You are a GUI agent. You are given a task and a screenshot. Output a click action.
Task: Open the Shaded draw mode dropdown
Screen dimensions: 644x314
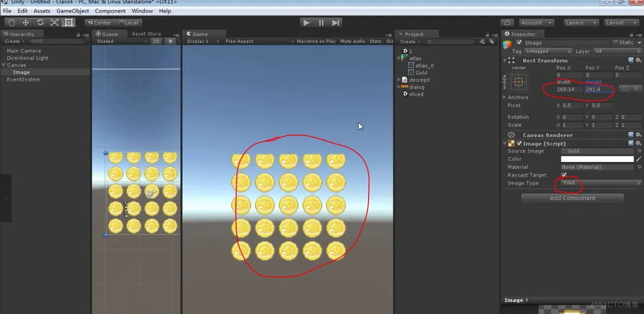pos(122,41)
